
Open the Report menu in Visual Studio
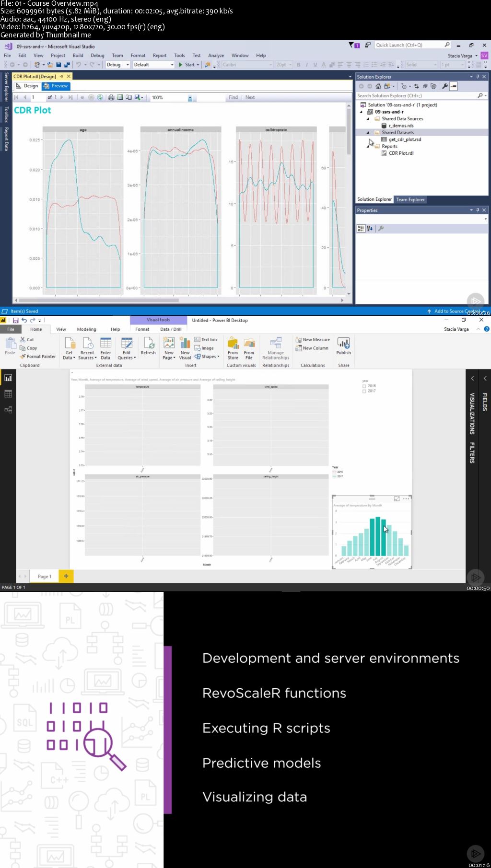pyautogui.click(x=160, y=56)
